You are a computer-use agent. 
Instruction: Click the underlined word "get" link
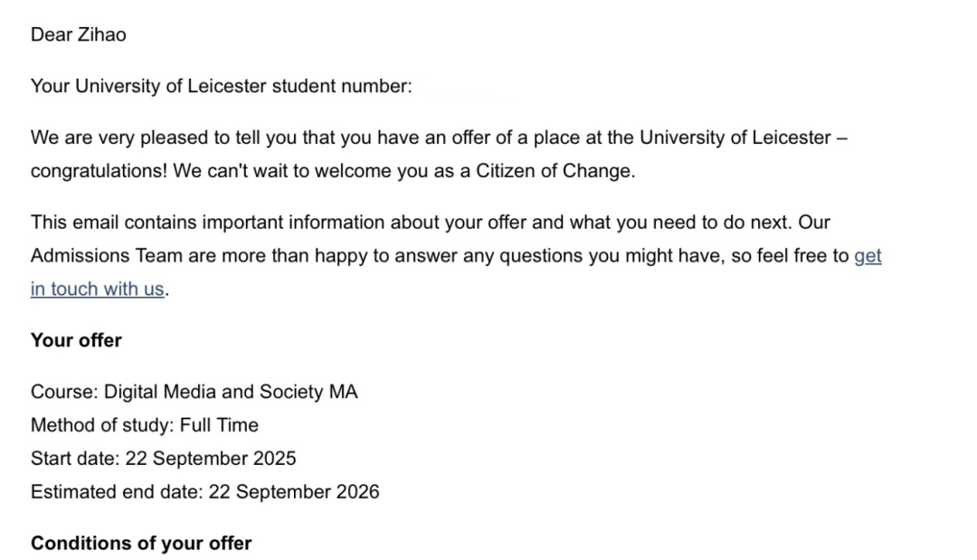pyautogui.click(x=868, y=256)
